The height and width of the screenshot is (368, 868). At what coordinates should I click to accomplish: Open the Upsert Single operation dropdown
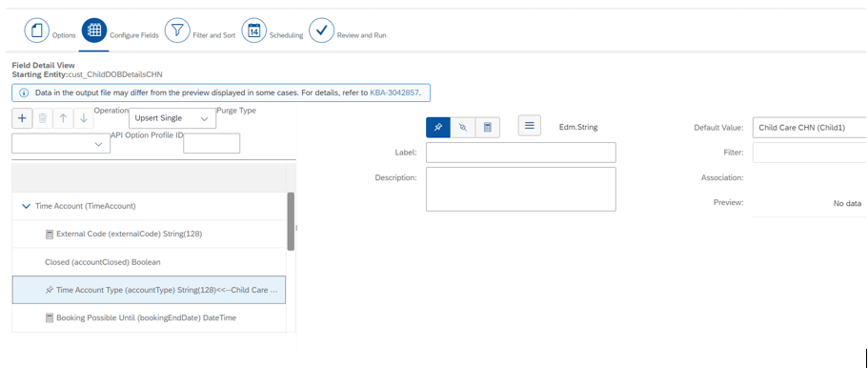point(172,118)
